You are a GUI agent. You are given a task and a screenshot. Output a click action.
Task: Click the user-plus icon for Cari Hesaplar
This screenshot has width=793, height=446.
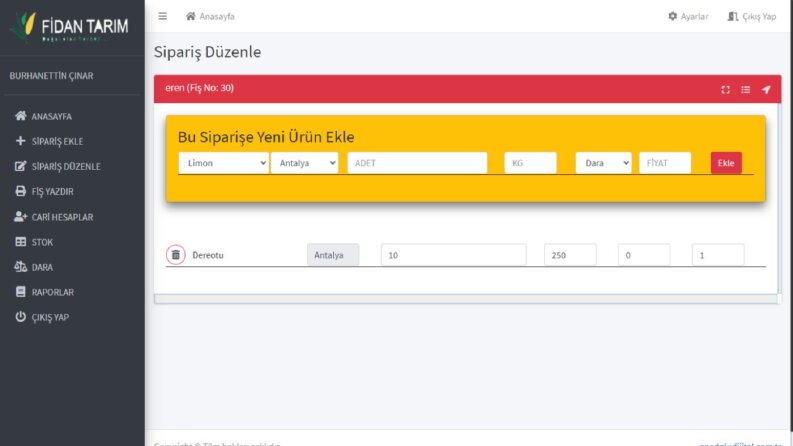20,216
